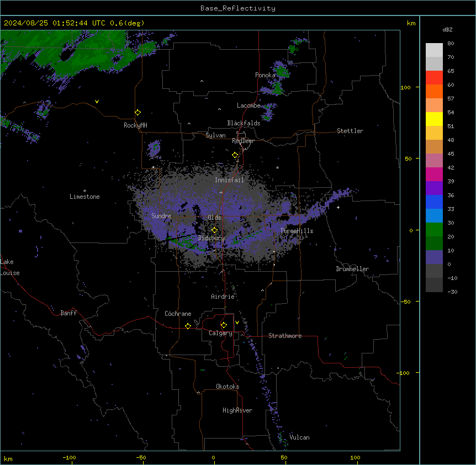Click the Olds label

214,218
